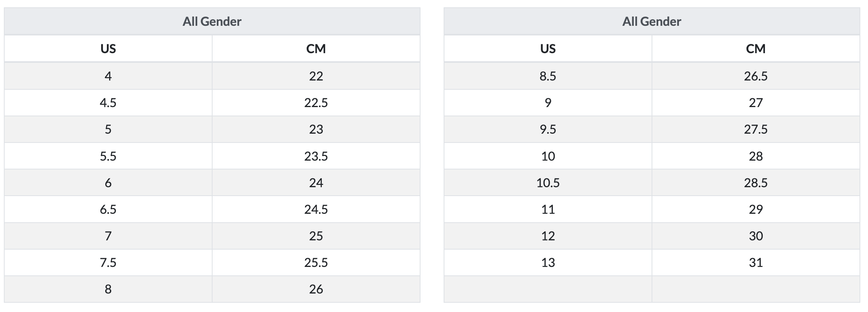This screenshot has width=868, height=312.
Task: Click the 31 CM cell
Action: [755, 263]
